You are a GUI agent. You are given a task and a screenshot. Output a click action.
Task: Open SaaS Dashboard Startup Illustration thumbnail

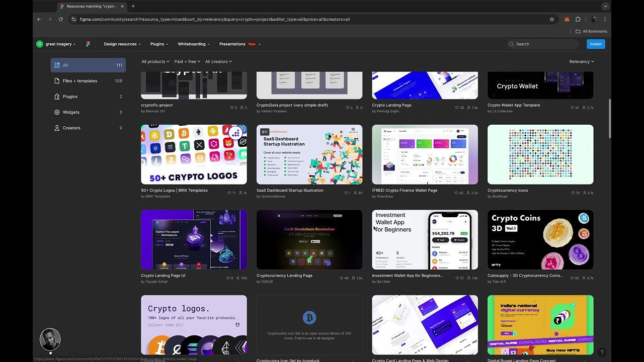point(309,154)
